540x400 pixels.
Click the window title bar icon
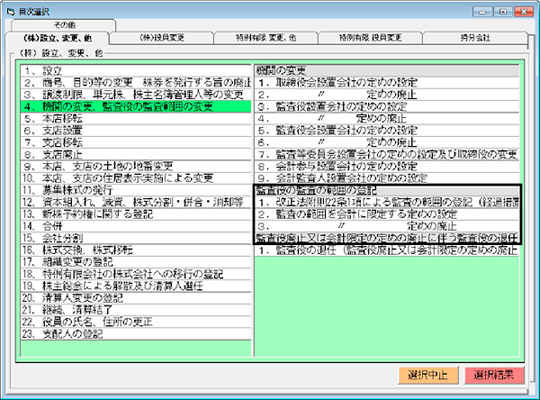[10, 12]
